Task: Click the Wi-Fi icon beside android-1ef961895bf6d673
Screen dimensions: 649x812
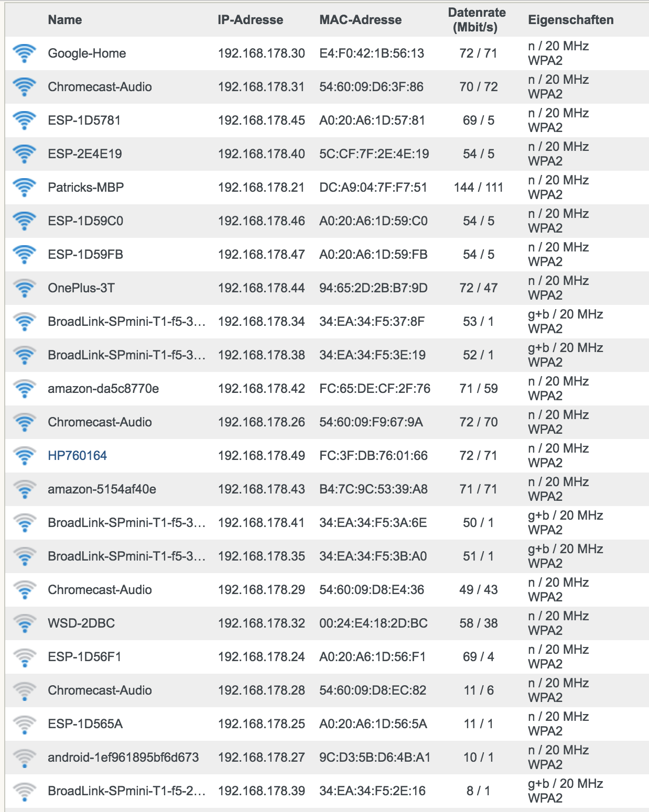Action: coord(25,758)
